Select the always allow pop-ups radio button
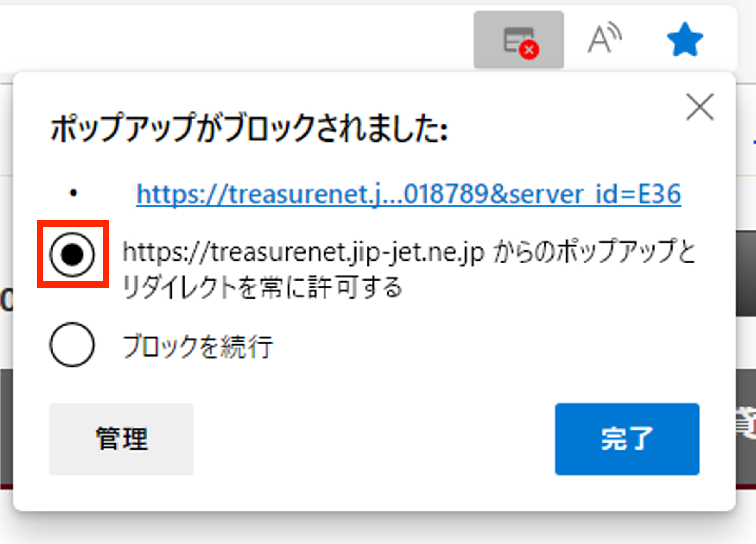The image size is (756, 544). tap(72, 254)
